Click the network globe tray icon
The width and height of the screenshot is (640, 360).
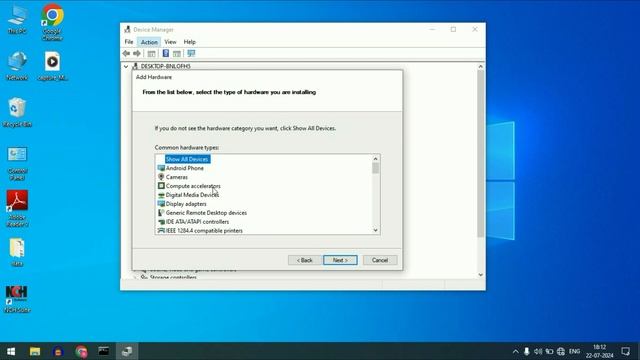coord(561,351)
